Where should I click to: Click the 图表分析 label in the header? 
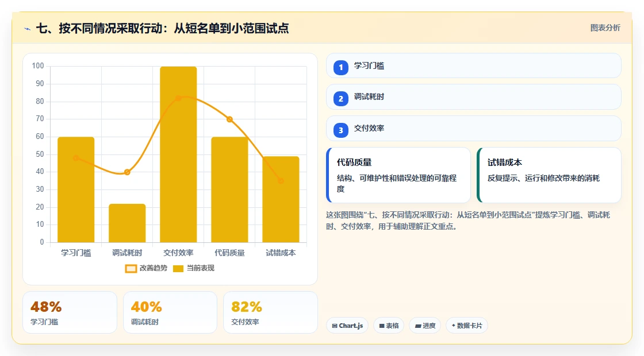click(x=605, y=28)
